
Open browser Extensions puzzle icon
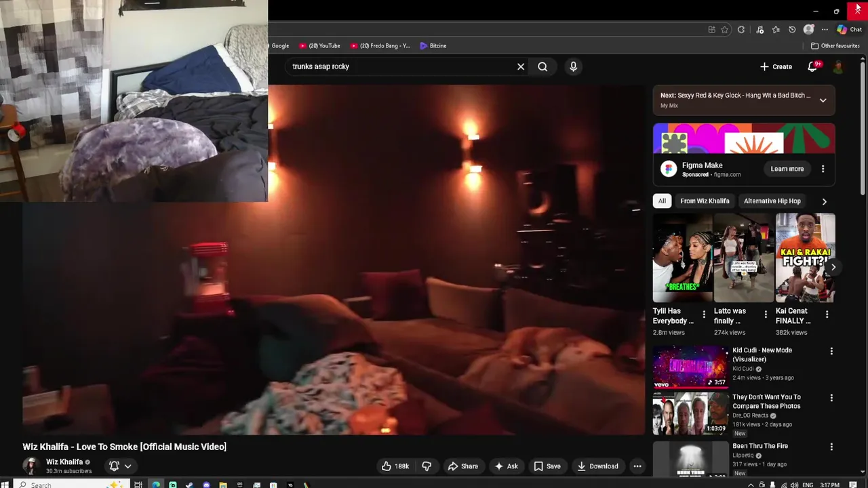tap(741, 30)
